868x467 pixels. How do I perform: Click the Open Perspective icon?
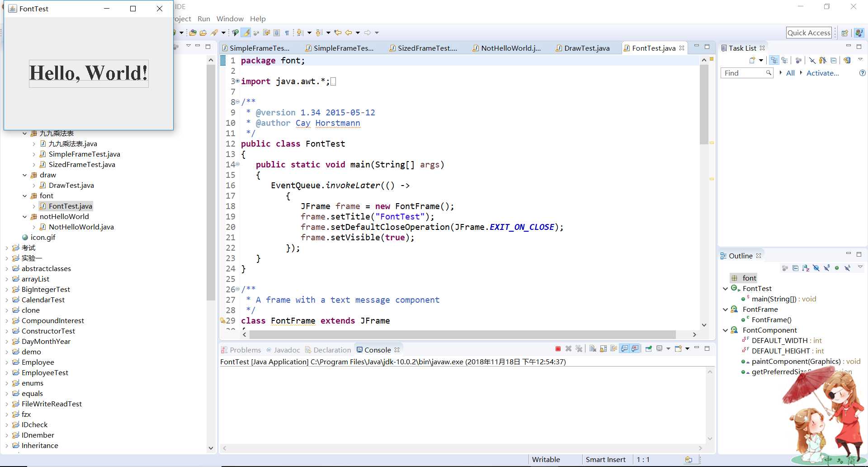pos(844,33)
